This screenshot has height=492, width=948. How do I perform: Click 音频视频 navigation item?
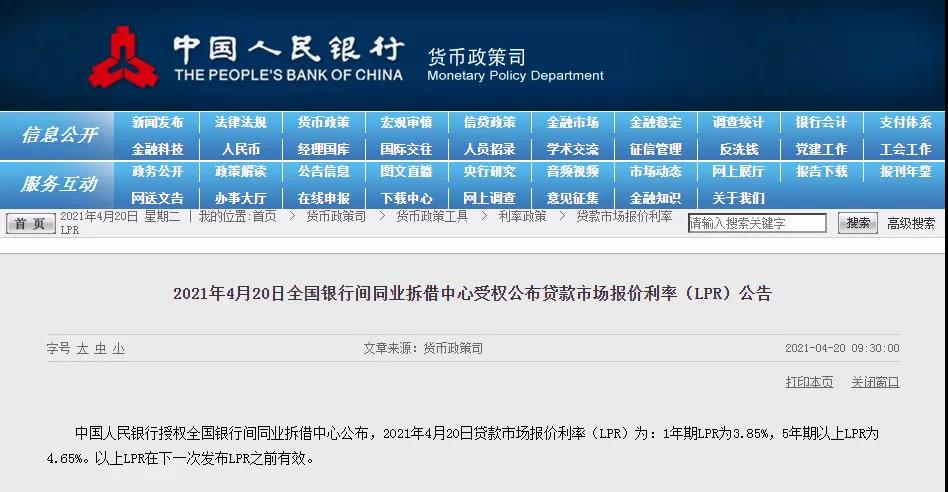click(573, 172)
